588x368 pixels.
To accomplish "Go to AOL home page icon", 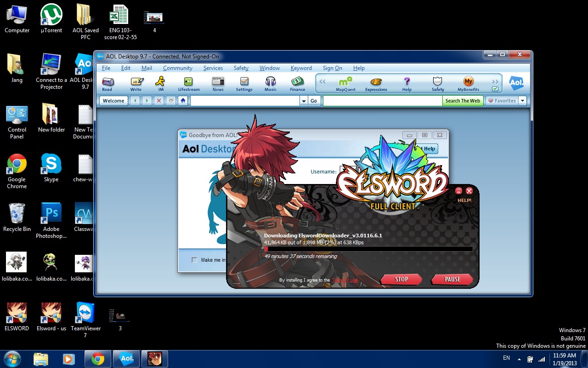I will tap(183, 101).
